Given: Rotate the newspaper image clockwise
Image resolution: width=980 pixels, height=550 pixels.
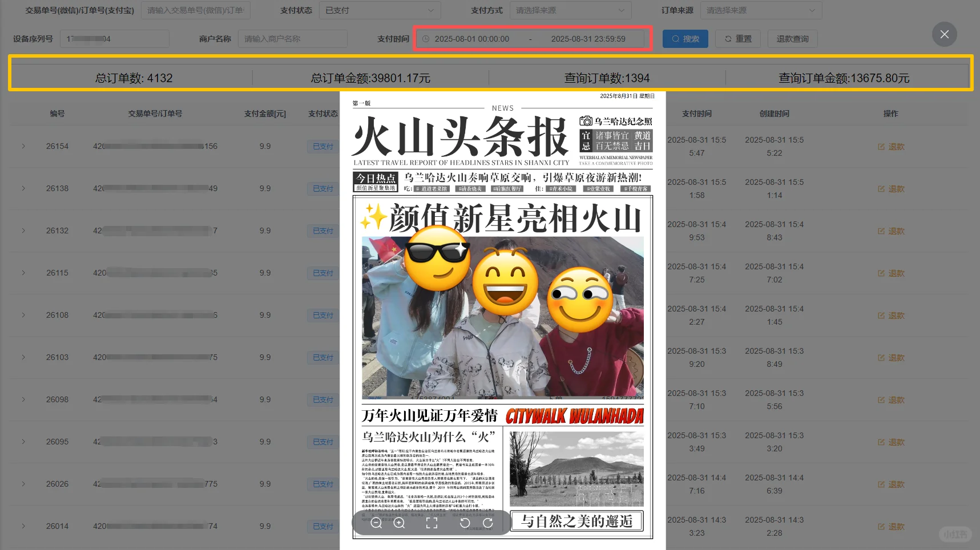Looking at the screenshot, I should (489, 523).
